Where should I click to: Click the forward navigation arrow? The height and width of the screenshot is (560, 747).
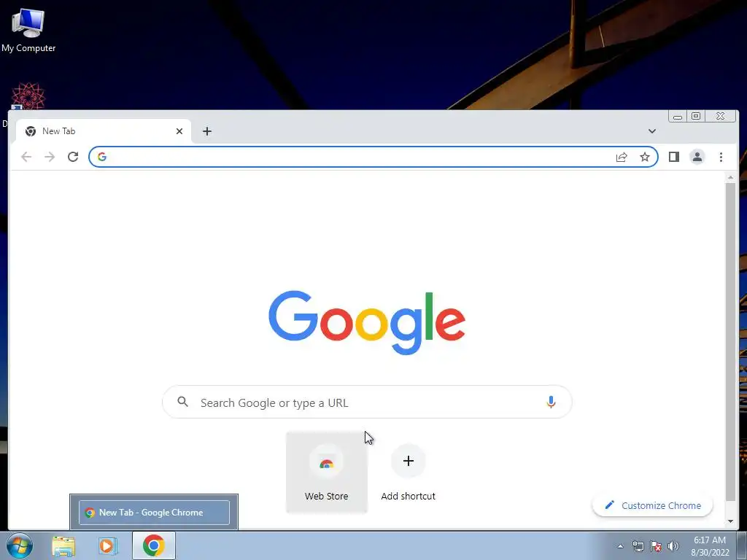tap(50, 157)
